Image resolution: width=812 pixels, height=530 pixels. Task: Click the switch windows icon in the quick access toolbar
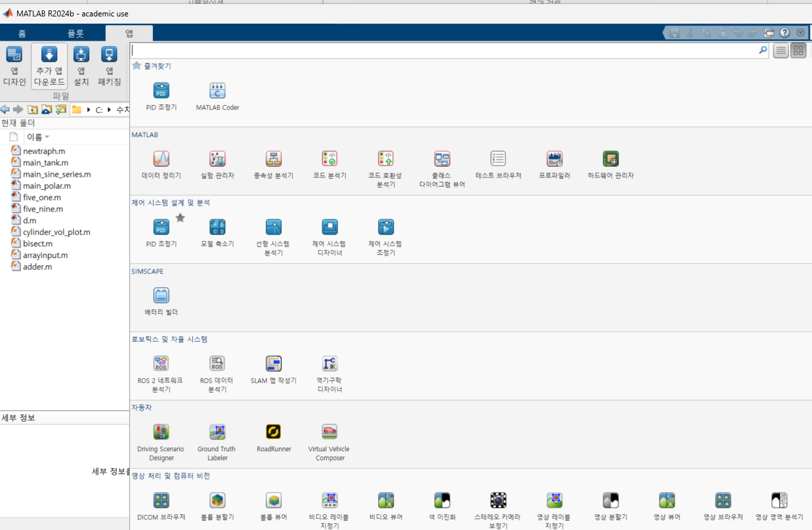[x=769, y=33]
